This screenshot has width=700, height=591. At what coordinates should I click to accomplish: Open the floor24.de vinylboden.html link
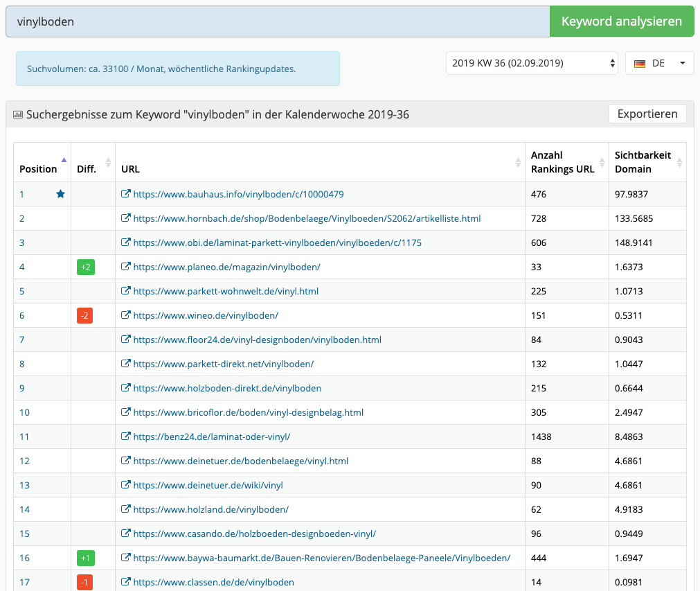click(x=257, y=339)
